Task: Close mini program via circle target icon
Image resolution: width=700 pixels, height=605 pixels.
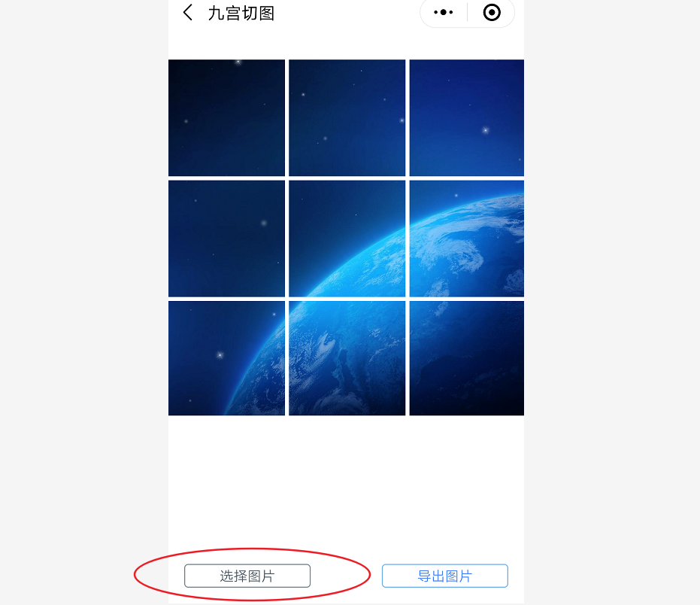Action: point(492,13)
